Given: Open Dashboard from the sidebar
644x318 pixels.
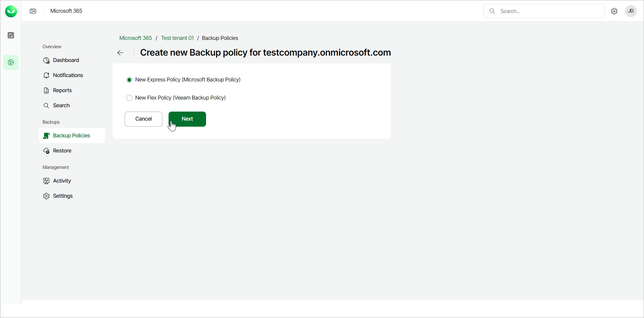Looking at the screenshot, I should pyautogui.click(x=72, y=60).
